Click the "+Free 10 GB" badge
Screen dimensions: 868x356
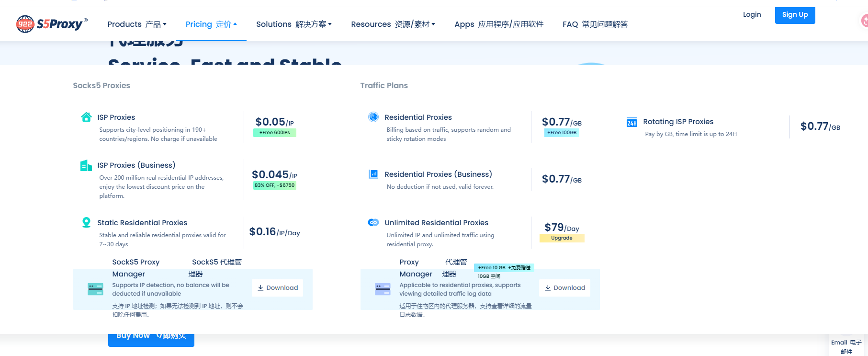tap(504, 268)
